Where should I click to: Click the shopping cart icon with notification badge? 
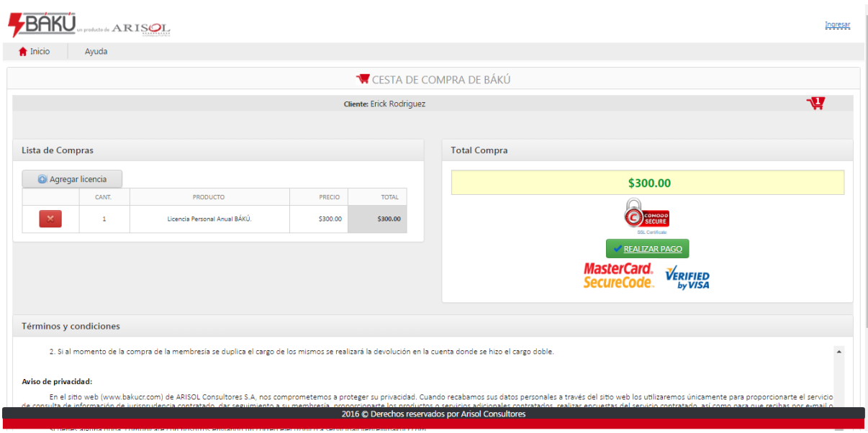(x=815, y=103)
